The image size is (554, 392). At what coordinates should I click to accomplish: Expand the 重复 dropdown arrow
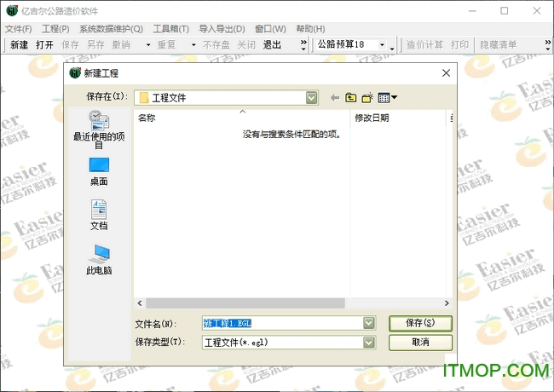pyautogui.click(x=193, y=45)
